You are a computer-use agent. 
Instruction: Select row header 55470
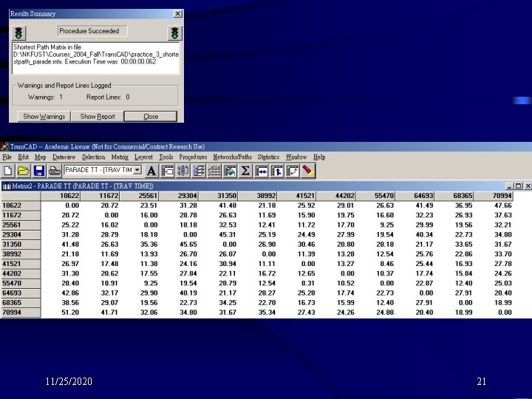pos(21,283)
